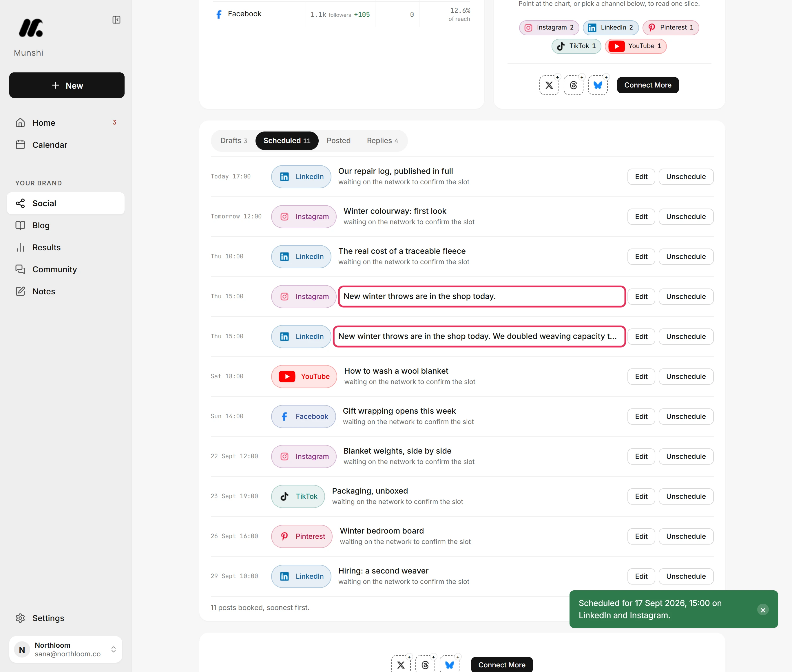
Task: Unschedule 'Winter bedroom board' post
Action: 686,536
